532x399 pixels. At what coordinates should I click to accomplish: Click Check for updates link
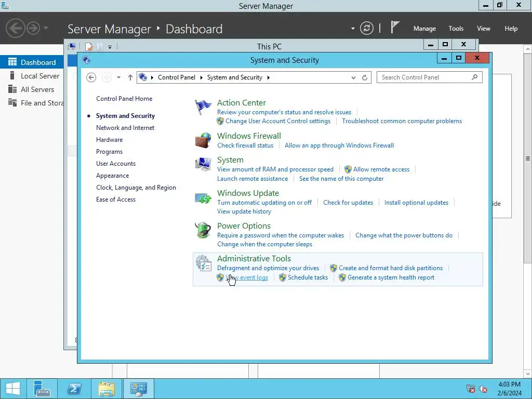point(348,203)
